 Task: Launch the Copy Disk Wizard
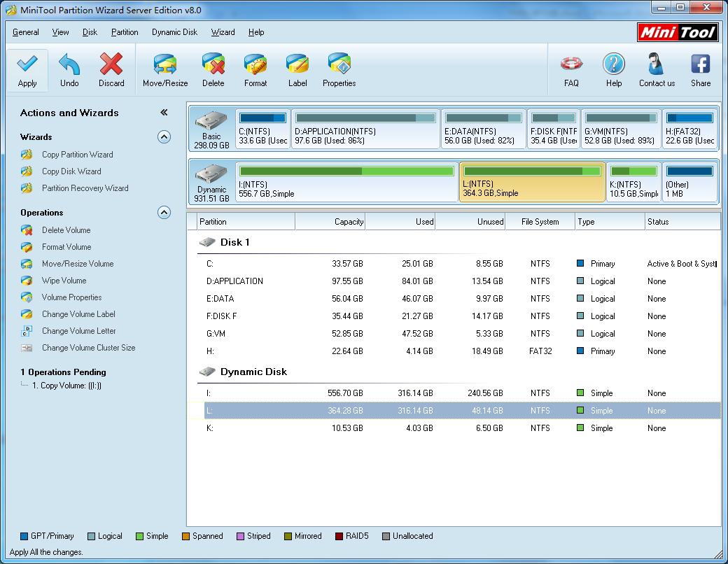[x=71, y=171]
